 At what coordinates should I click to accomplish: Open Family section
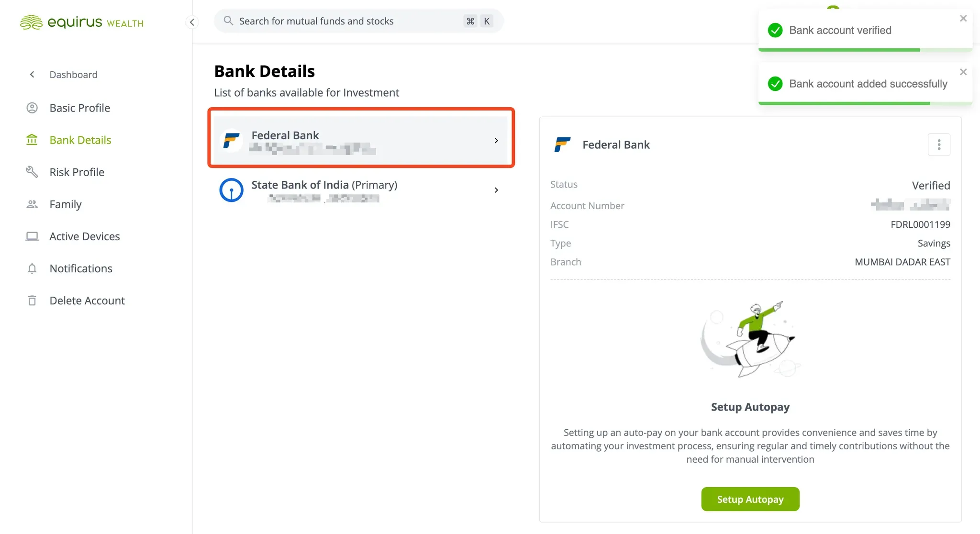66,204
